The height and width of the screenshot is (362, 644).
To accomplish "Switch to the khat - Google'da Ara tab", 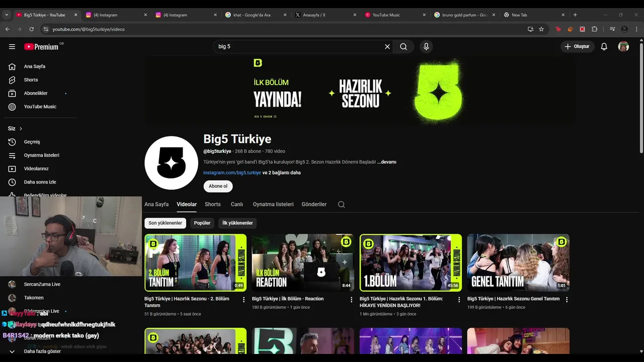I will pyautogui.click(x=256, y=15).
